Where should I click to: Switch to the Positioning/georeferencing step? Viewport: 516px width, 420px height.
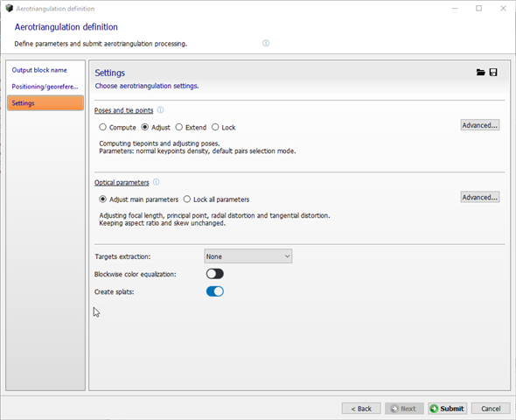(x=45, y=87)
